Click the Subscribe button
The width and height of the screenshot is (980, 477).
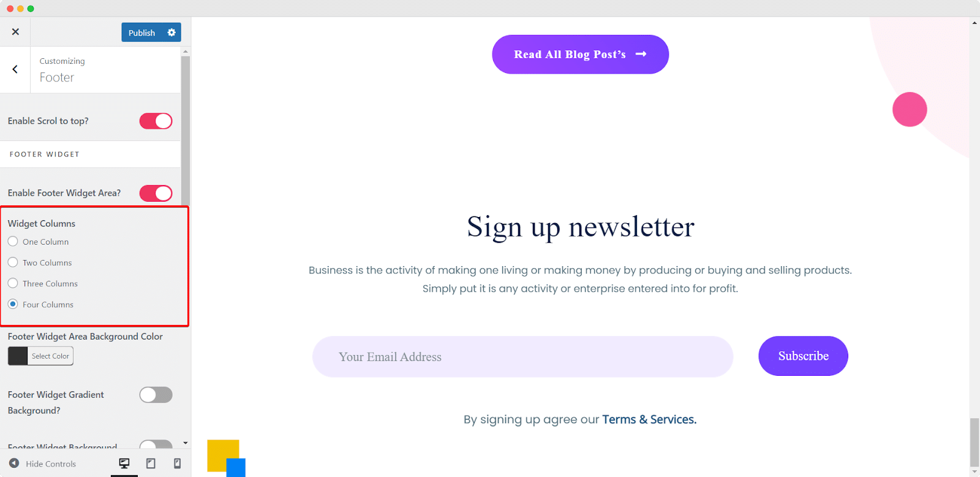(803, 356)
